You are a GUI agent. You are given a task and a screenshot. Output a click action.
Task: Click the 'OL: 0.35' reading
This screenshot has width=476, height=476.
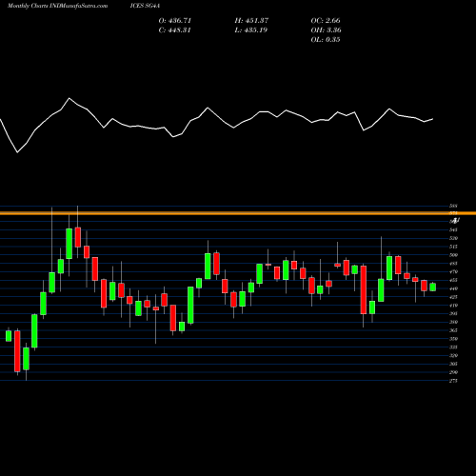[326, 40]
